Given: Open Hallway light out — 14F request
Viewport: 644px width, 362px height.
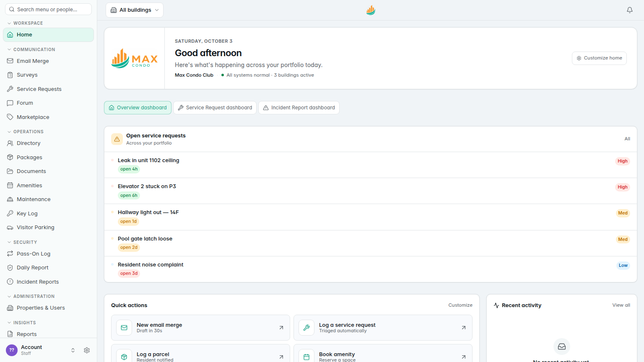Looking at the screenshot, I should (371, 217).
